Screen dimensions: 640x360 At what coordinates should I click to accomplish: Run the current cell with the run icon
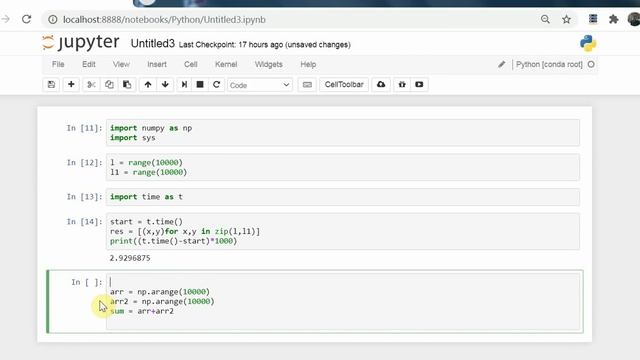coord(184,84)
